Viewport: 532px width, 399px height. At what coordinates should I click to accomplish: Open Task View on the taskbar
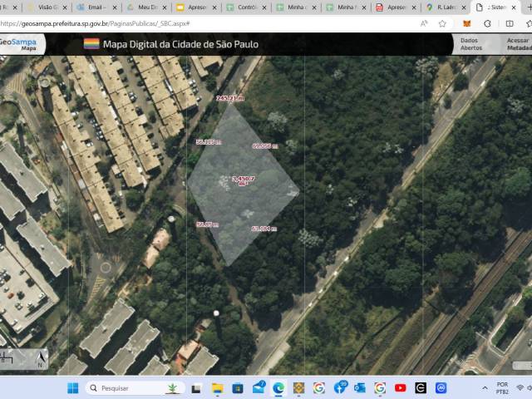[196, 388]
